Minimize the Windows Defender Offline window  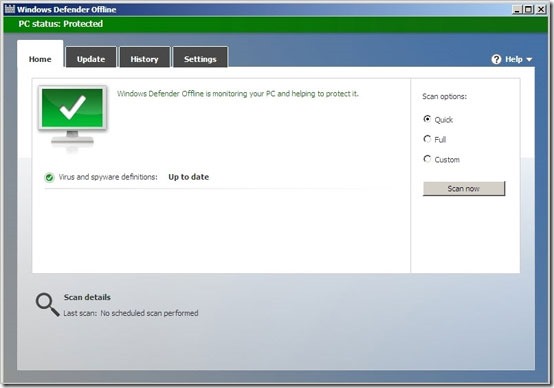pos(517,10)
